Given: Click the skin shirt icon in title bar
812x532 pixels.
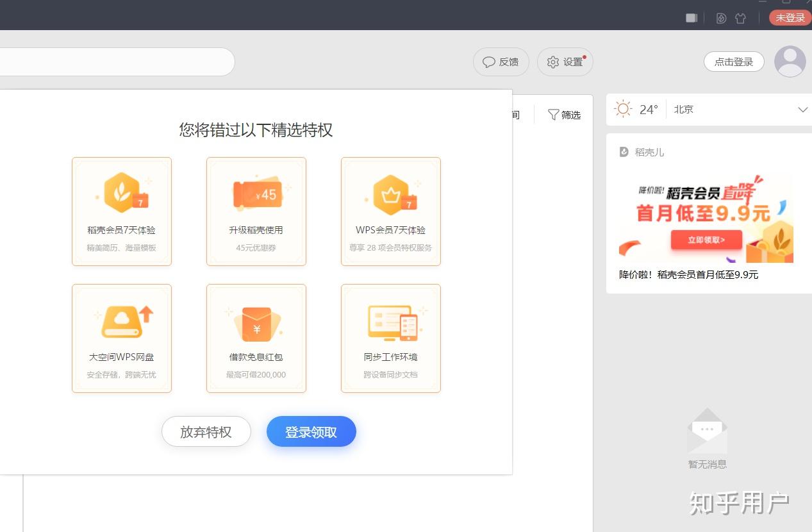Looking at the screenshot, I should [x=741, y=18].
